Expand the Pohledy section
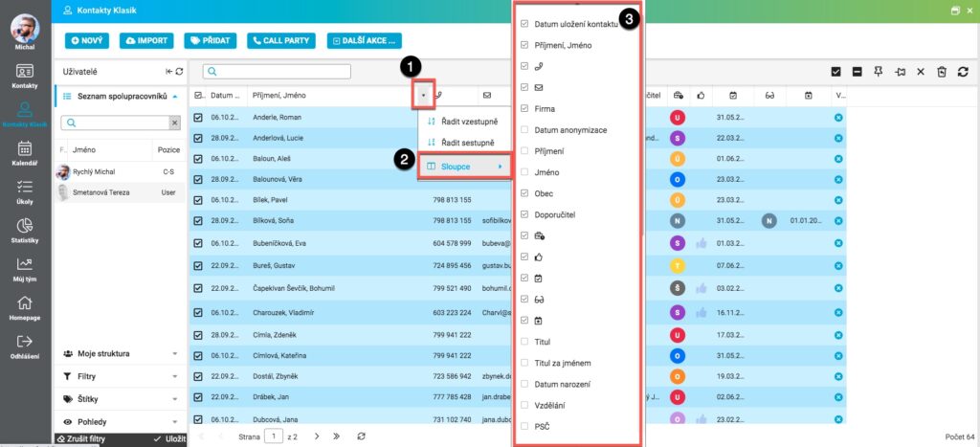Screen dimensions: 980x447 tap(120, 422)
